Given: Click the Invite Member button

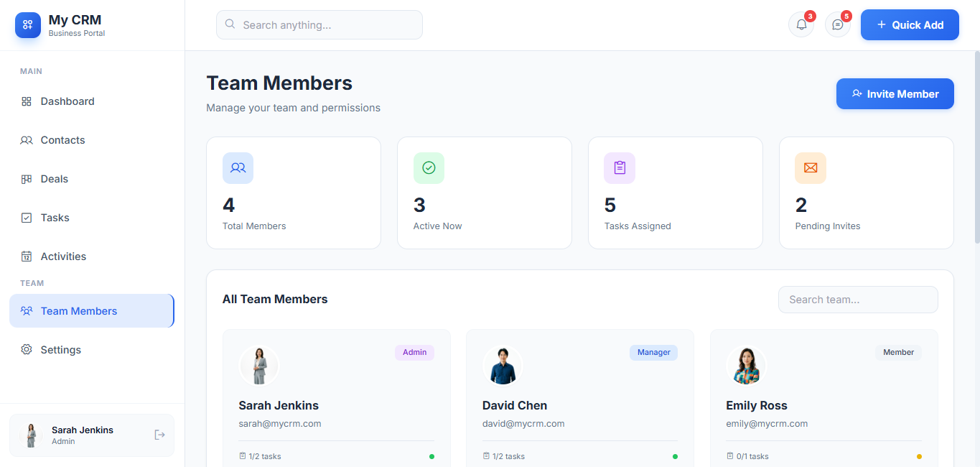Looking at the screenshot, I should point(895,94).
